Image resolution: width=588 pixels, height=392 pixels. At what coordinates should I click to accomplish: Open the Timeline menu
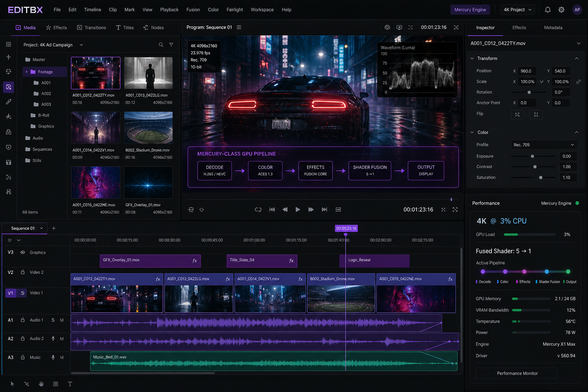pyautogui.click(x=93, y=10)
